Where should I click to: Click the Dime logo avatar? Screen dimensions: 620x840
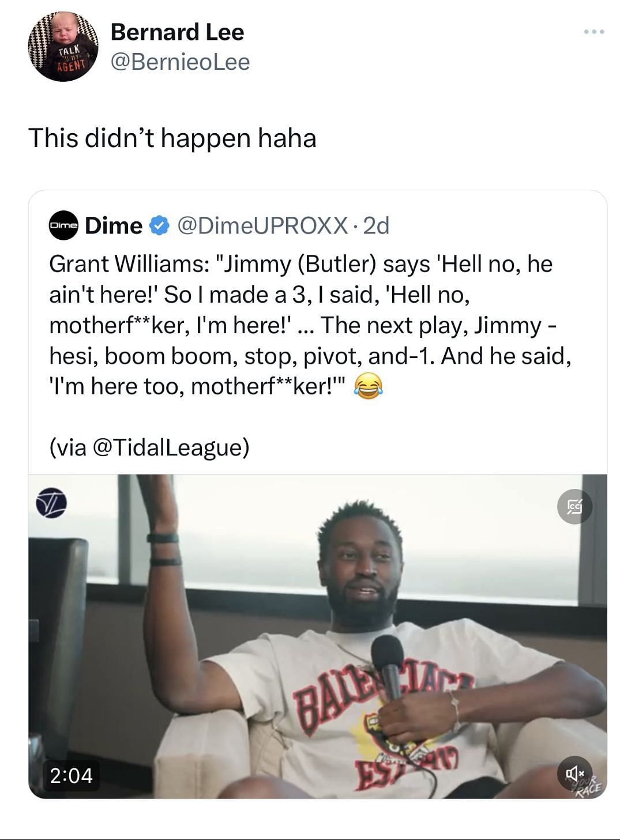coord(63,225)
